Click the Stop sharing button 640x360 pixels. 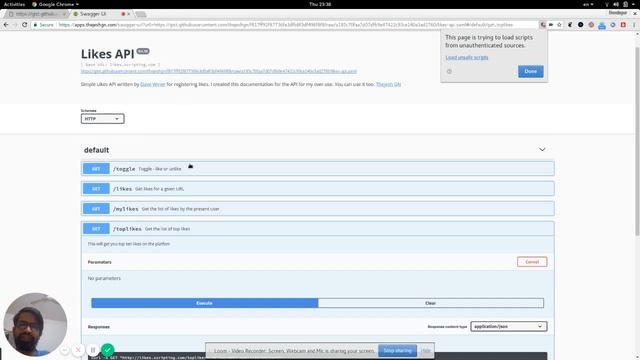[x=398, y=351]
